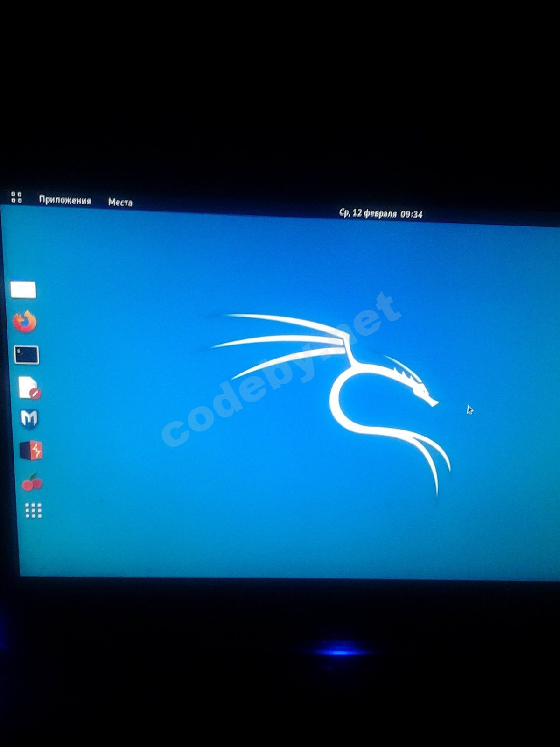Click the 09:34 time in top bar

point(412,214)
